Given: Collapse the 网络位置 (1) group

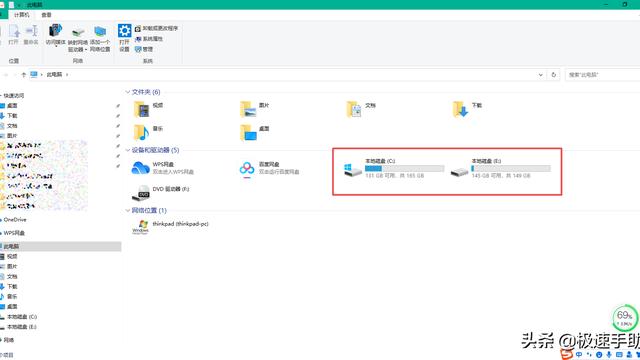Looking at the screenshot, I should tap(128, 210).
